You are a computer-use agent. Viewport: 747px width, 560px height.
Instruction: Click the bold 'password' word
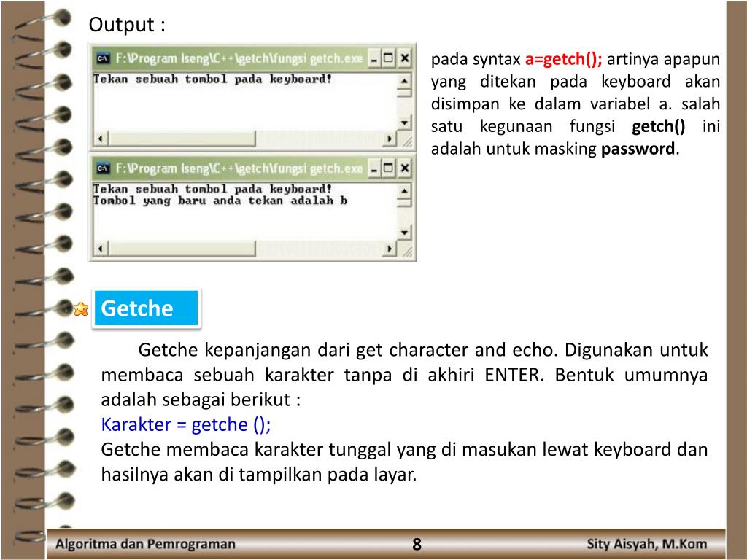pyautogui.click(x=638, y=149)
